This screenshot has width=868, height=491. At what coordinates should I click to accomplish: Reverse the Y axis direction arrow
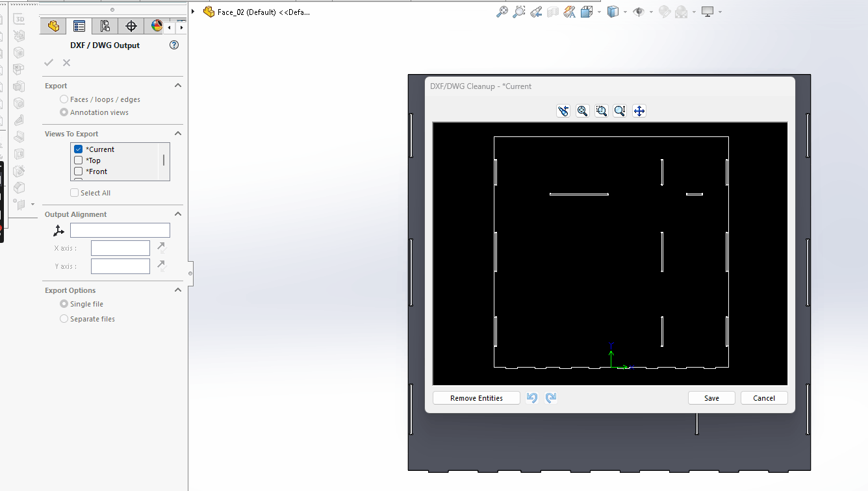(x=162, y=266)
